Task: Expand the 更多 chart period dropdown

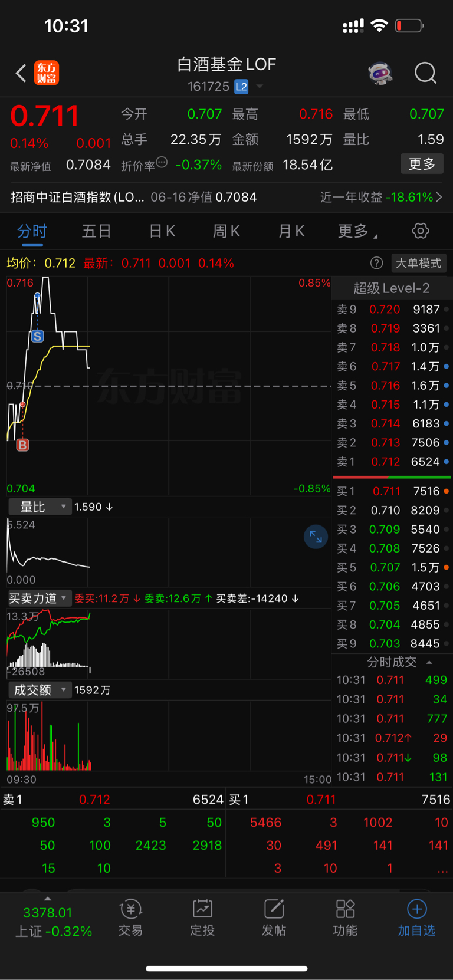Action: point(357,231)
